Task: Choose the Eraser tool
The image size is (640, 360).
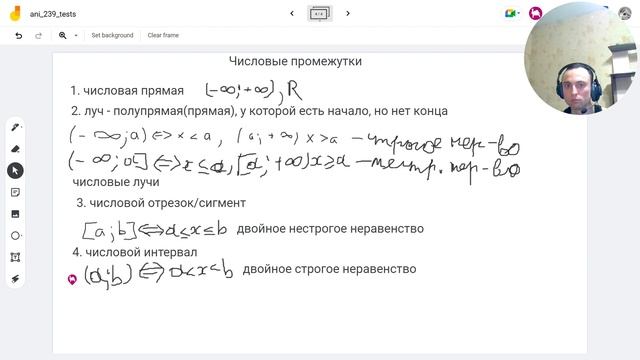Action: pos(15,149)
